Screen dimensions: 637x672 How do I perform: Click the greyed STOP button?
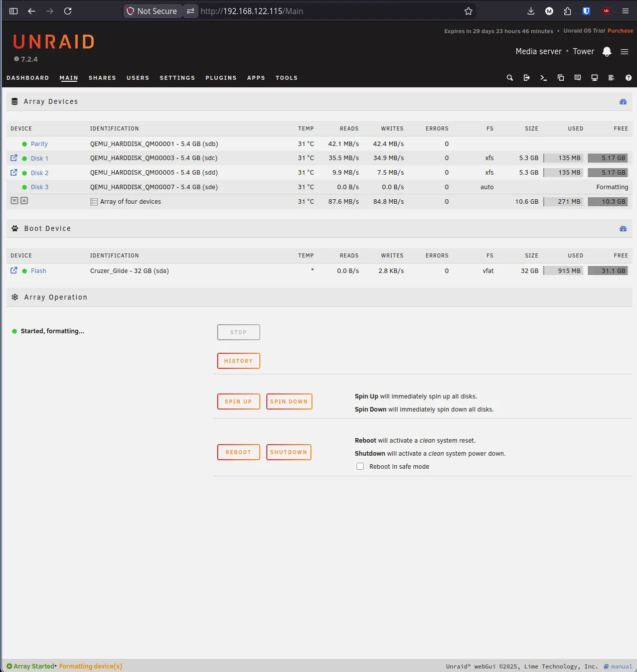[239, 332]
